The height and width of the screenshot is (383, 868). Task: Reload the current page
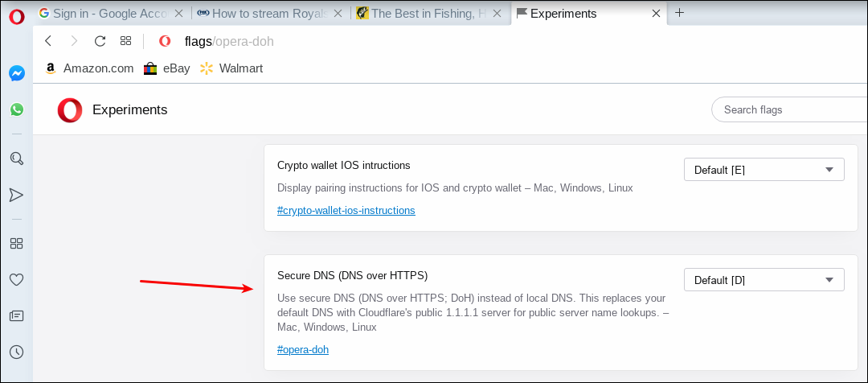100,40
